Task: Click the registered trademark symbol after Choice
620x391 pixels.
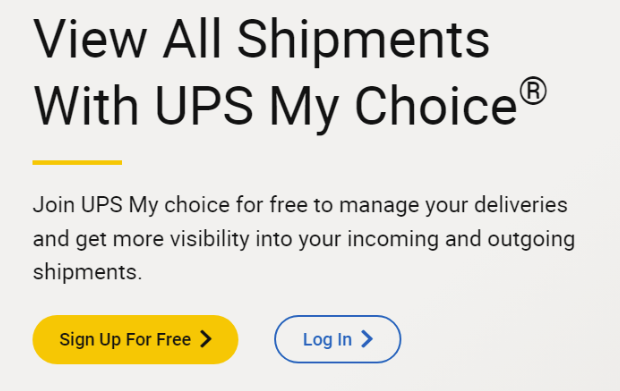Action: coord(533,91)
